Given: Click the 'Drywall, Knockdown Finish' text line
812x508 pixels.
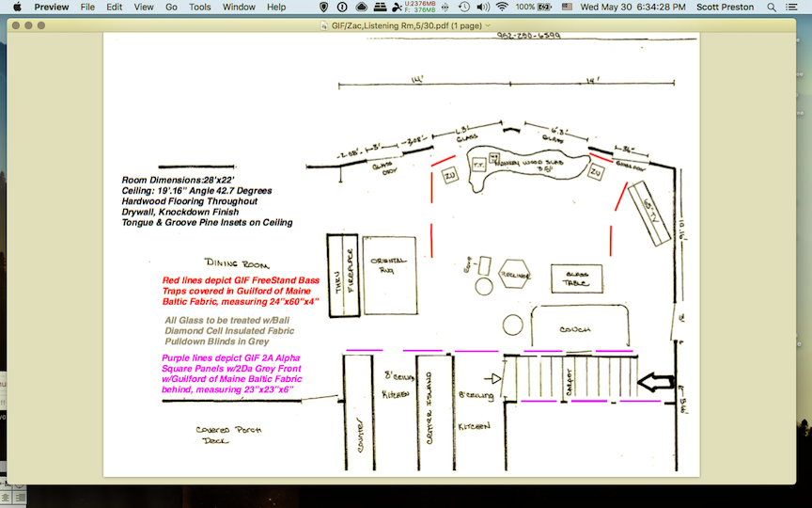Looking at the screenshot, I should 180,212.
